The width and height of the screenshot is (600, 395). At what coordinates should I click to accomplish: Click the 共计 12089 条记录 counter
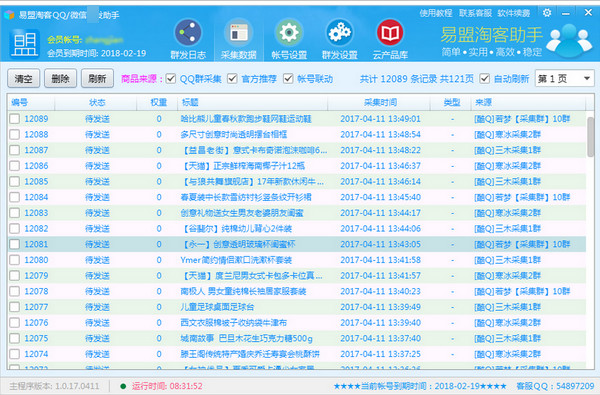416,79
